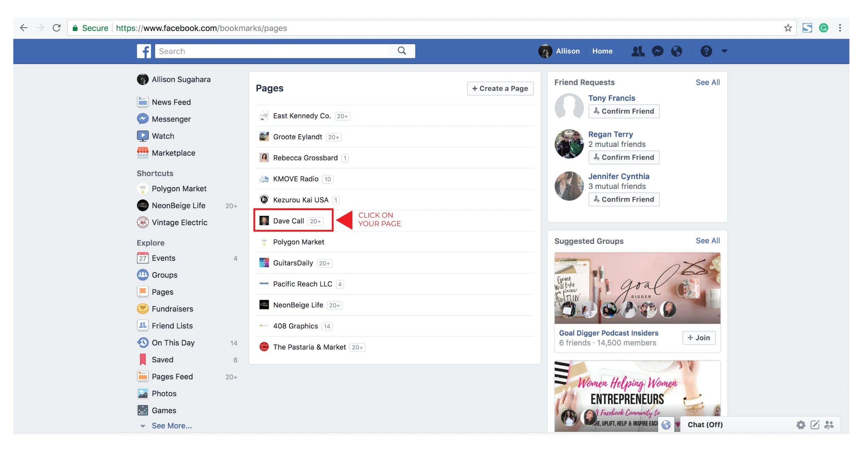This screenshot has height=454, width=868.
Task: Go to Allison profile in top bar
Action: pos(559,51)
